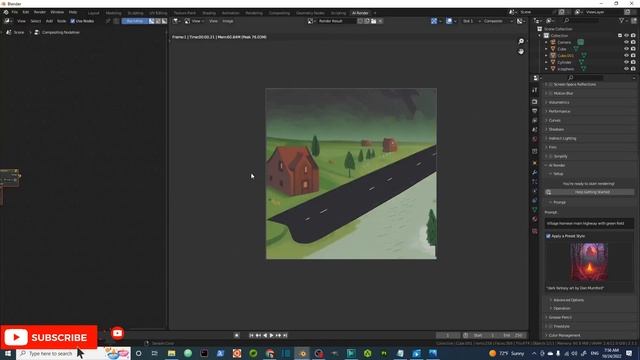Open the Window menu
This screenshot has width=640, height=360.
(57, 12)
